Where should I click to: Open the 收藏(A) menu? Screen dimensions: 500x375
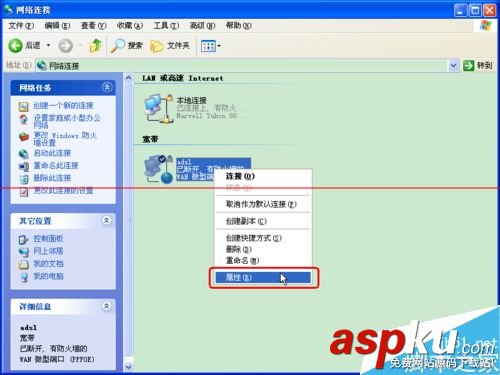pyautogui.click(x=130, y=26)
